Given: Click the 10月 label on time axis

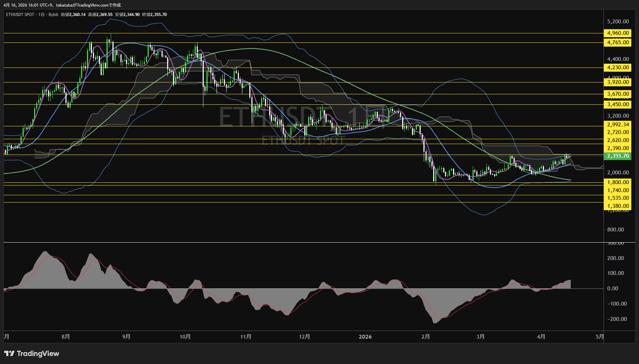Looking at the screenshot, I should [185, 337].
